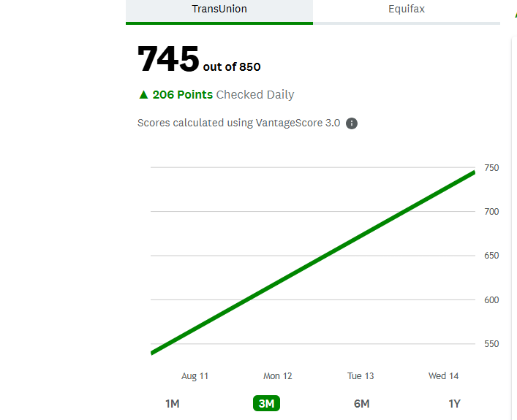Click the VantageScore info icon
This screenshot has width=517, height=420.
[x=352, y=123]
